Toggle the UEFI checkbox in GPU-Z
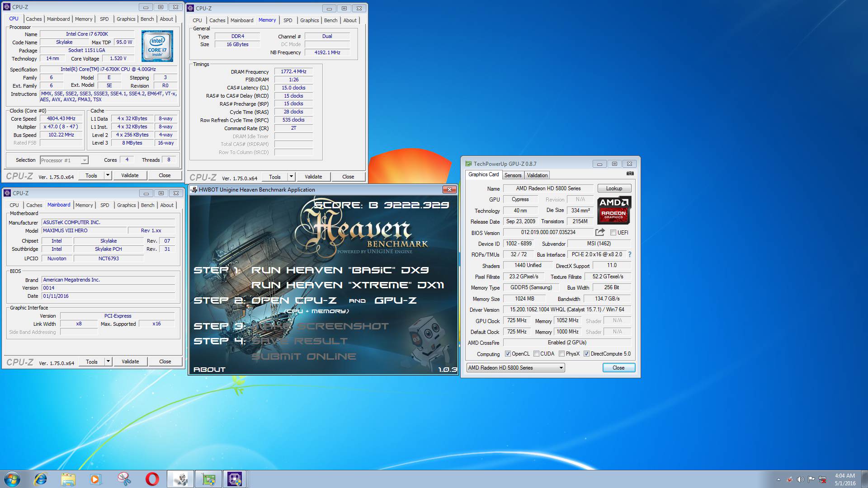The width and height of the screenshot is (868, 488). tap(613, 233)
